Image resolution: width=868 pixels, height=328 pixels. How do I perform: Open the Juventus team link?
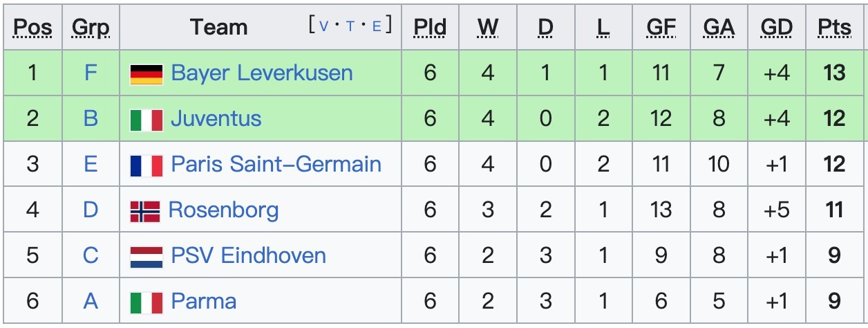[216, 118]
